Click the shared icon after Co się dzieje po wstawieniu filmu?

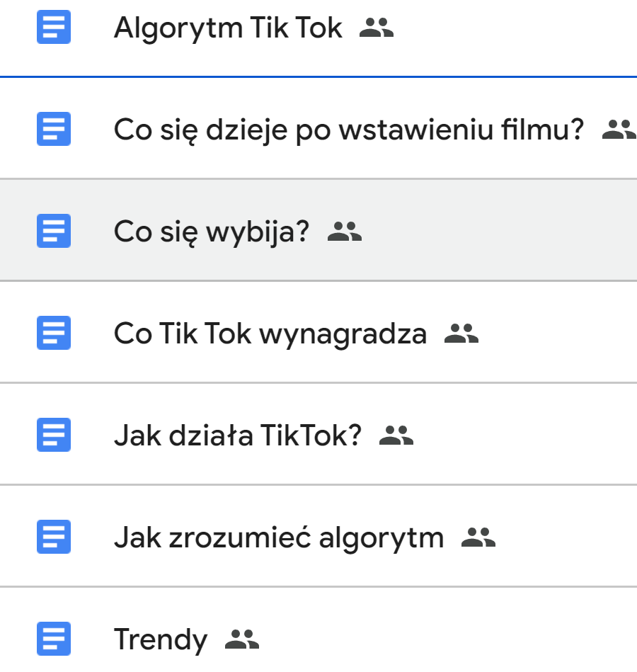click(619, 130)
